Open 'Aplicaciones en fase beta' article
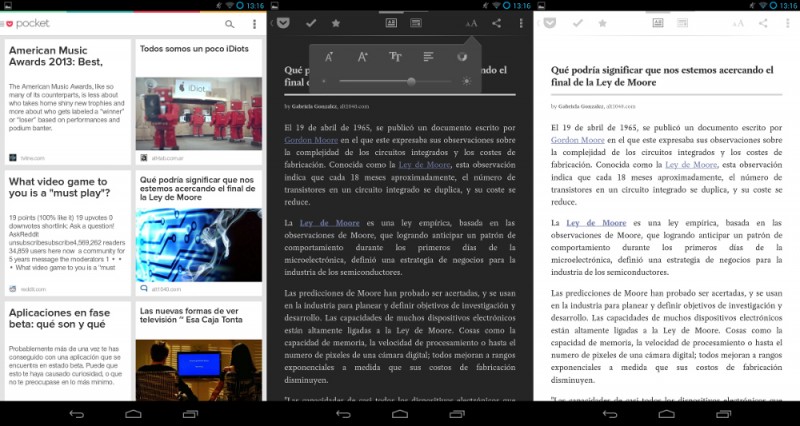The image size is (800, 426). click(68, 351)
